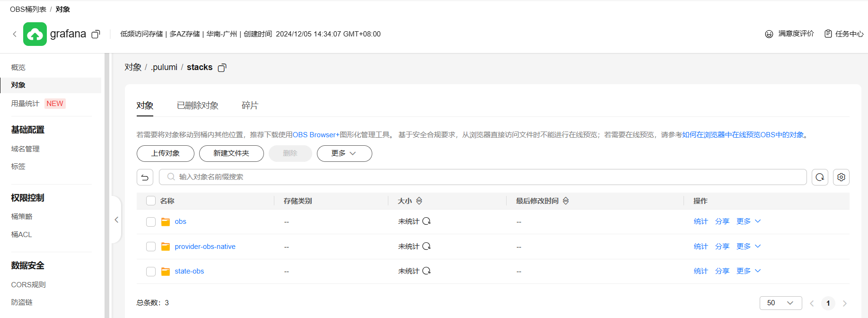Open the column settings gear icon
The height and width of the screenshot is (318, 868).
coord(841,177)
